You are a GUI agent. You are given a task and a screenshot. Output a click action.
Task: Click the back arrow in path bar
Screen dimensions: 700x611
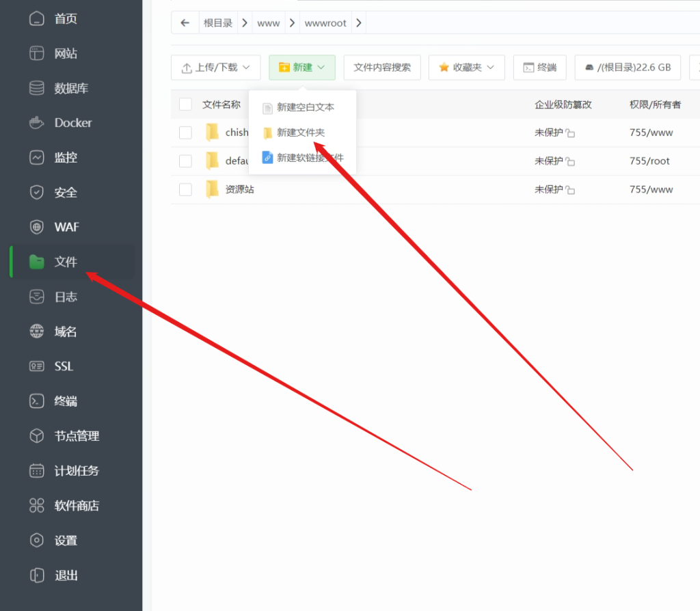[x=185, y=23]
